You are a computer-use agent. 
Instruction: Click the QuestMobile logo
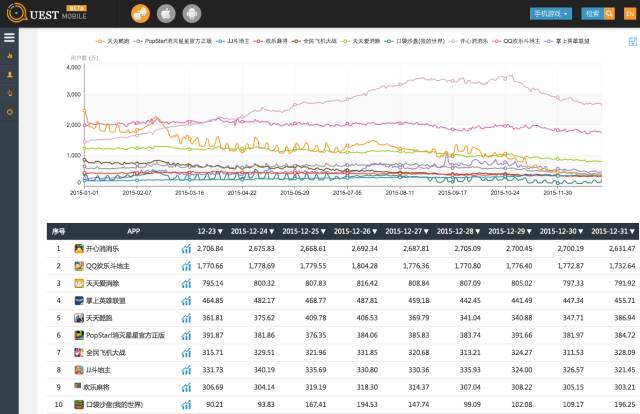[x=47, y=14]
